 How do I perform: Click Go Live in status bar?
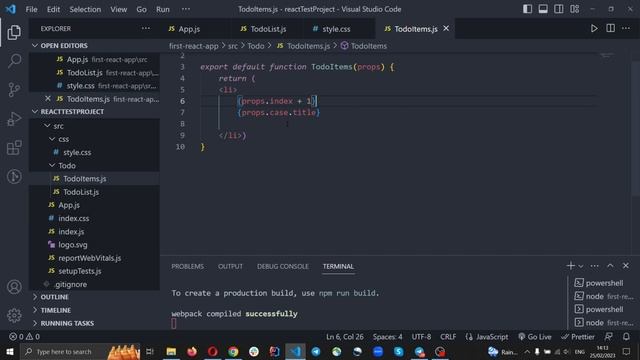535,337
